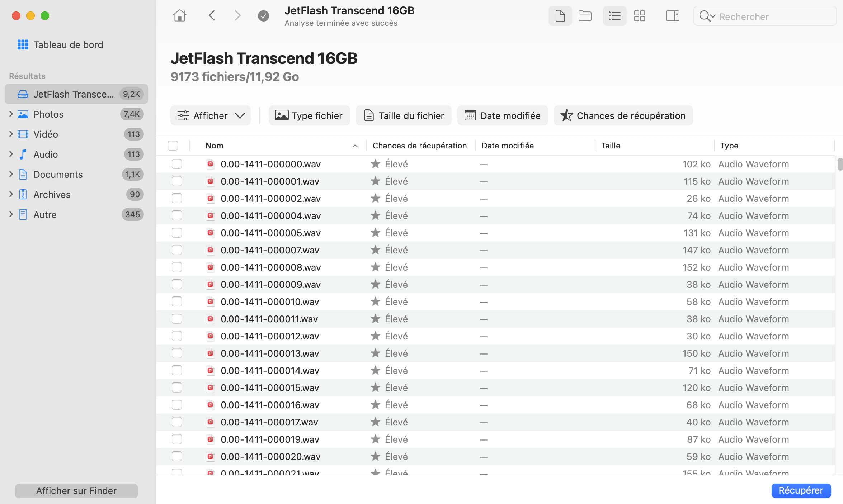Select grid view layout icon

tap(639, 16)
